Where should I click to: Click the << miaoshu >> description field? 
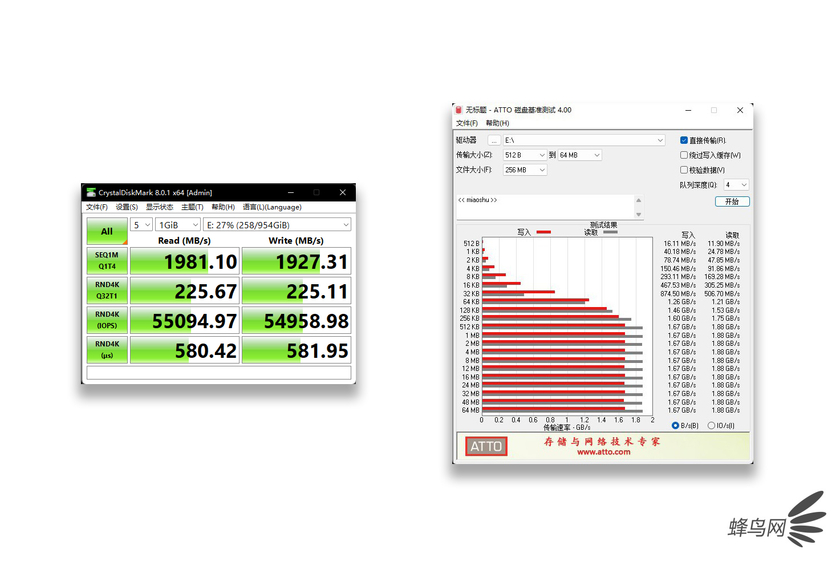pyautogui.click(x=545, y=207)
